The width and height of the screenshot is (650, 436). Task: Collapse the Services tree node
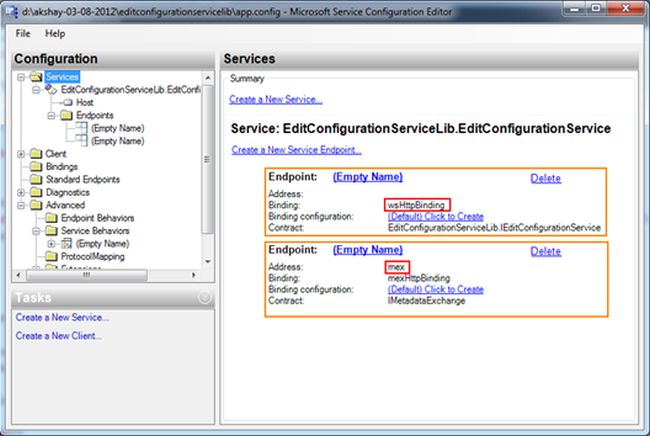(21, 77)
